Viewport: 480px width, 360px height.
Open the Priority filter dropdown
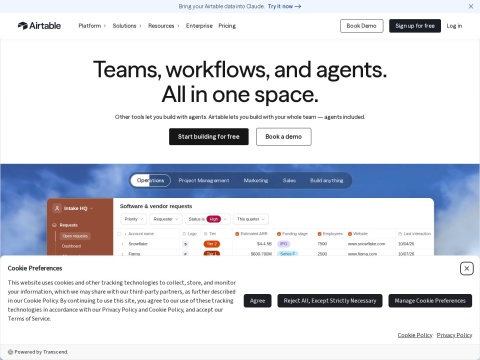[133, 219]
